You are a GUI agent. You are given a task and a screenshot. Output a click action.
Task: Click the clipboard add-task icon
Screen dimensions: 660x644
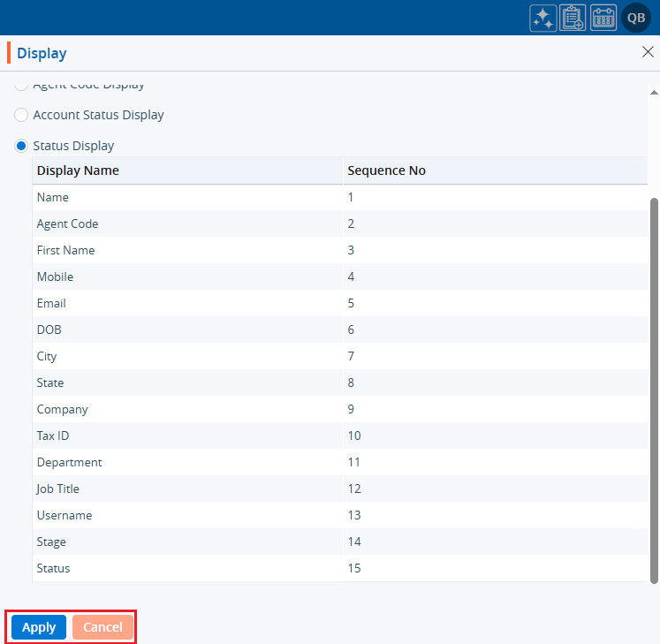coord(573,18)
